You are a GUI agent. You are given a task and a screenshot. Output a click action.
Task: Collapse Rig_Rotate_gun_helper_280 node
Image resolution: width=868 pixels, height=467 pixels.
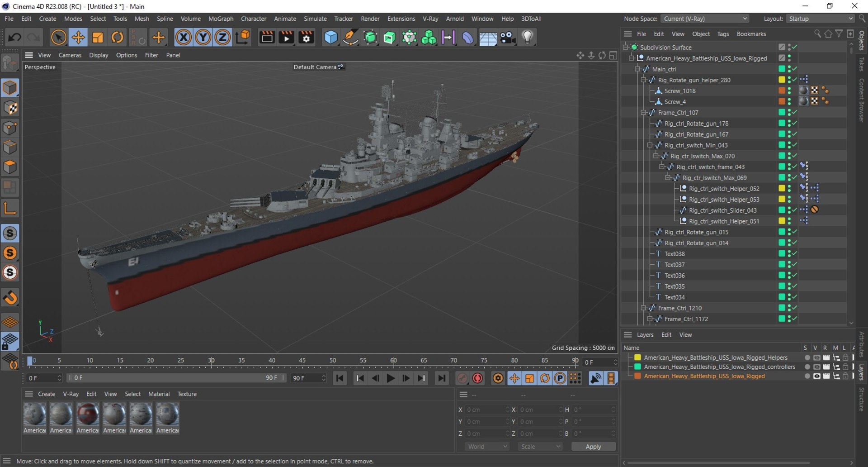click(643, 80)
